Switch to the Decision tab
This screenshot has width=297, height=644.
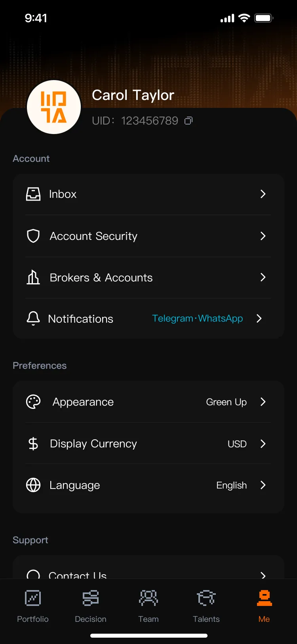91,606
